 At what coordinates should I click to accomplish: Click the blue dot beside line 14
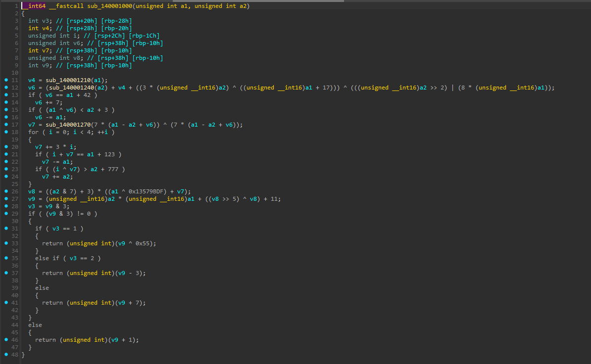[x=6, y=102]
